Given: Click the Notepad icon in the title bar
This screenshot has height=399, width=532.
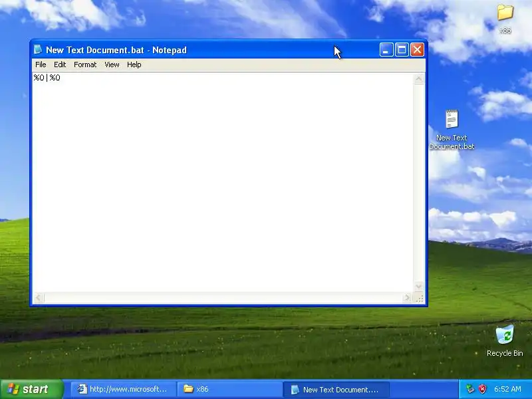Looking at the screenshot, I should tap(38, 50).
